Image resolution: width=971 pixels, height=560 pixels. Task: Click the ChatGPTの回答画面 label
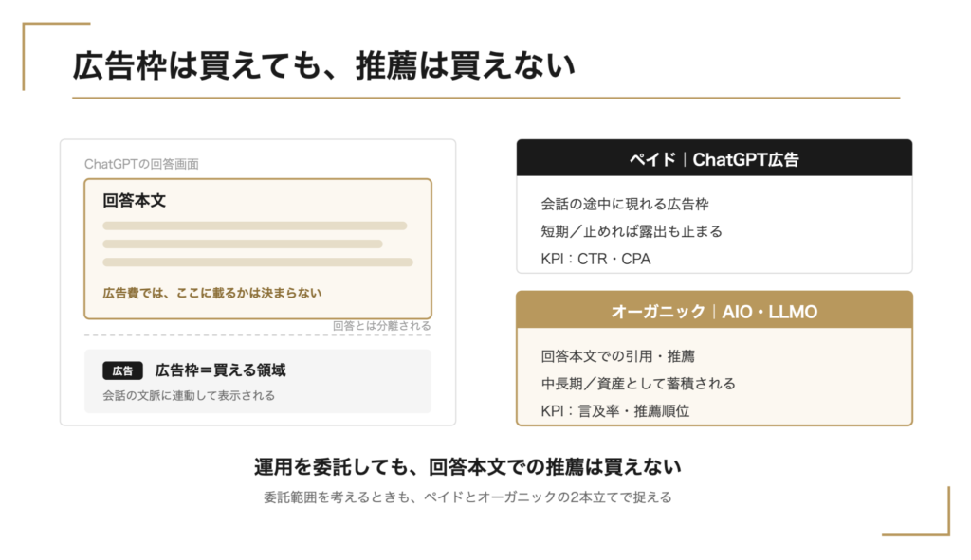pyautogui.click(x=142, y=164)
